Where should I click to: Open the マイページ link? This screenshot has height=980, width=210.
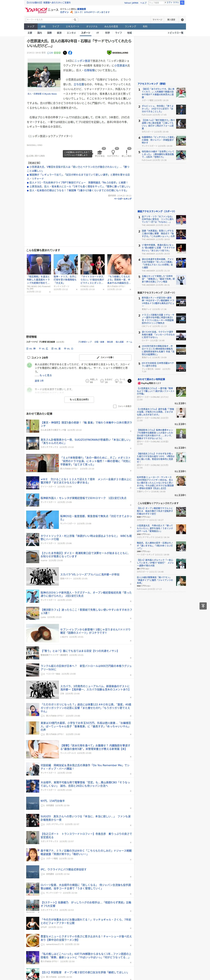(x=157, y=19)
